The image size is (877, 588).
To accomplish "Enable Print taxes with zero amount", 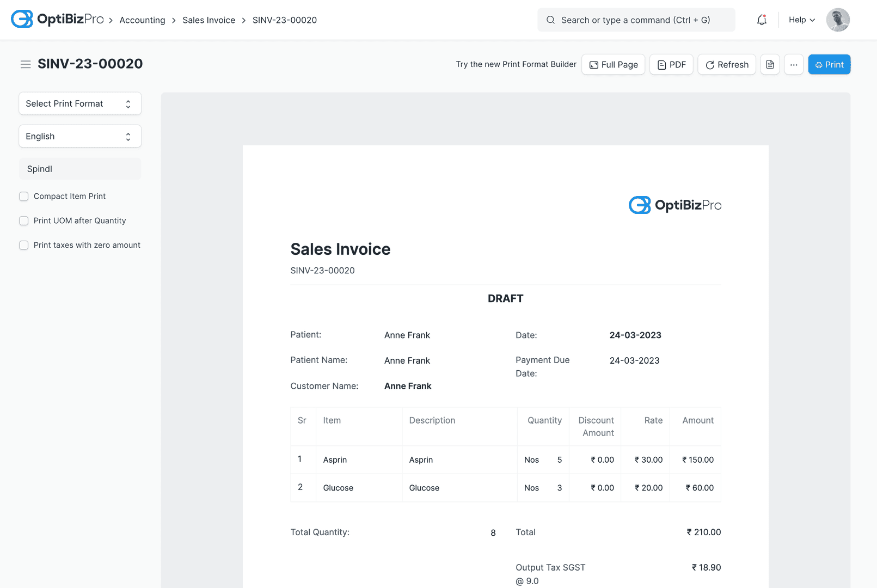I will click(x=24, y=245).
